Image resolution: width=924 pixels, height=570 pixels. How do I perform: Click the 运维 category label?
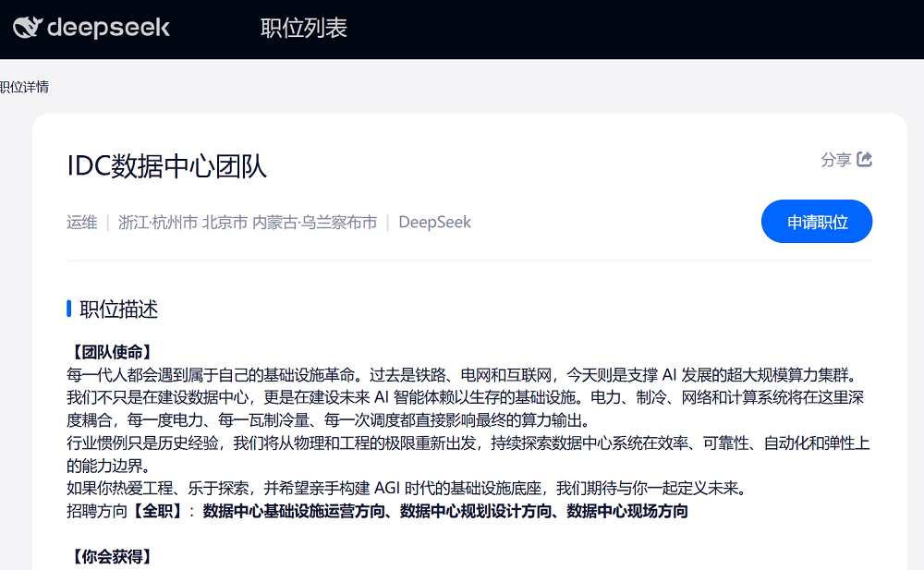[x=82, y=223]
